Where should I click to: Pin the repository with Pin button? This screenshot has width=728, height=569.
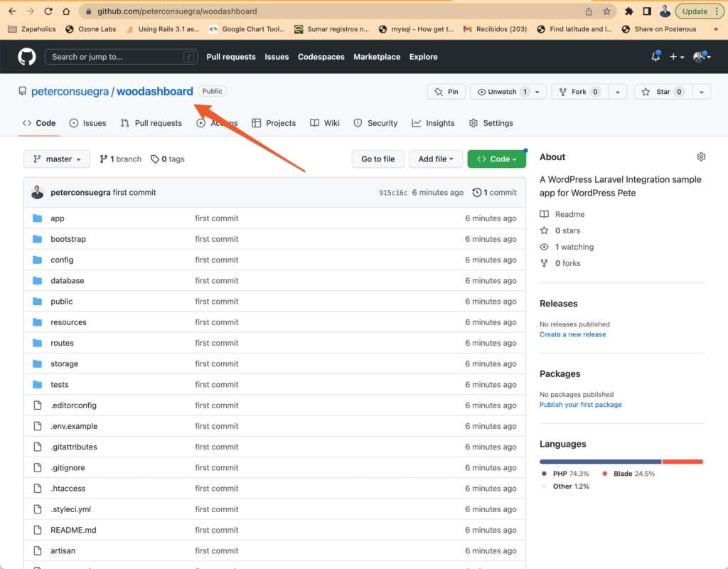(446, 92)
